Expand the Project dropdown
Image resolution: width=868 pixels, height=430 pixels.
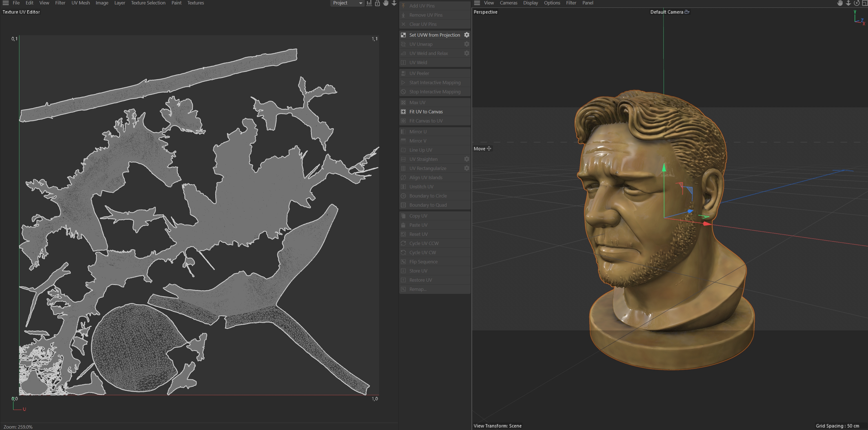347,3
